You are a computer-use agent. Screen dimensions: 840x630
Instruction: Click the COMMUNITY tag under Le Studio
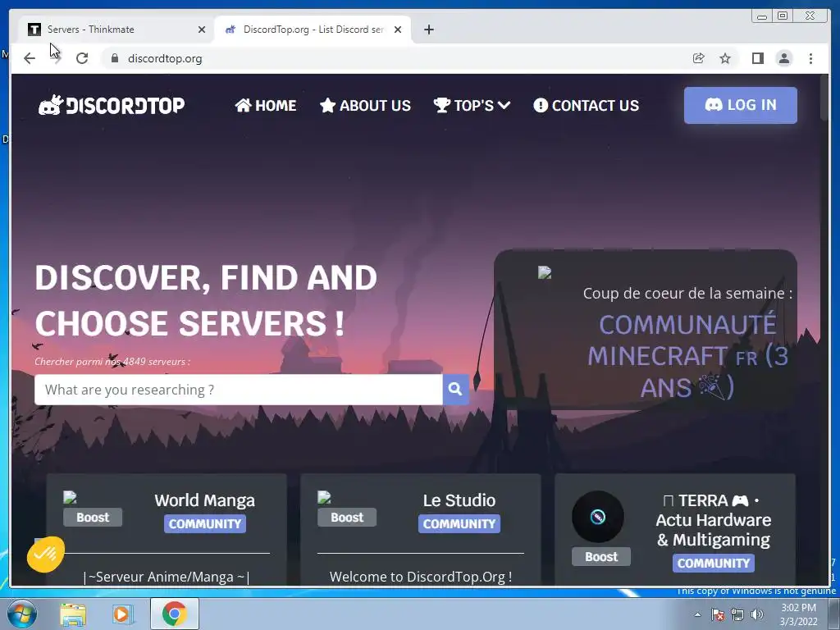pyautogui.click(x=459, y=524)
